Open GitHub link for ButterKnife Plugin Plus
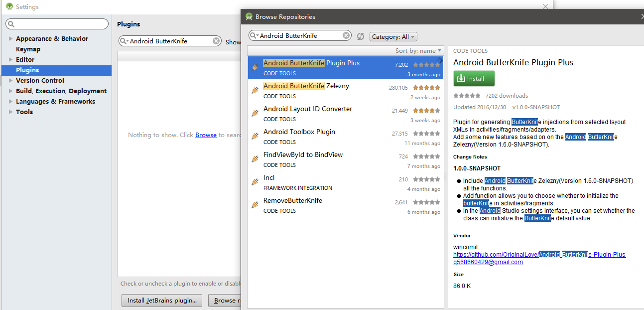Image resolution: width=644 pixels, height=310 pixels. [539, 254]
